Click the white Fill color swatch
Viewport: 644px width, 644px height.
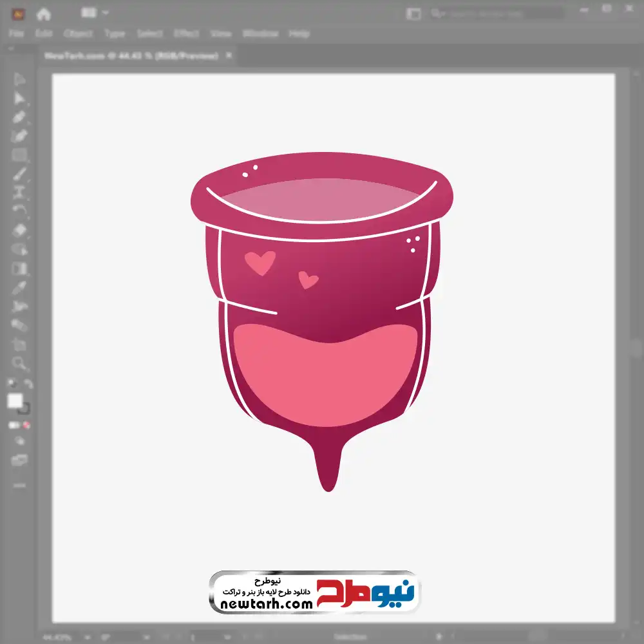point(15,401)
